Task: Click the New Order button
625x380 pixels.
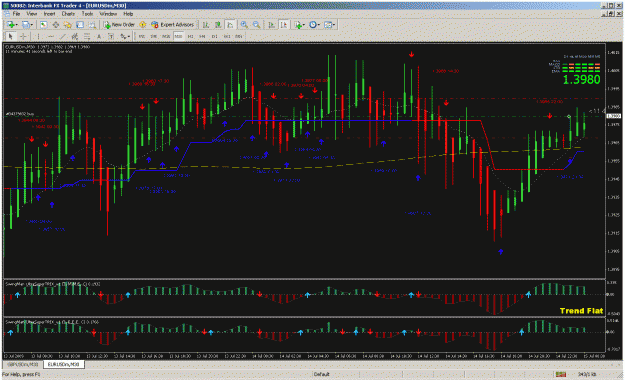Action: 119,25
